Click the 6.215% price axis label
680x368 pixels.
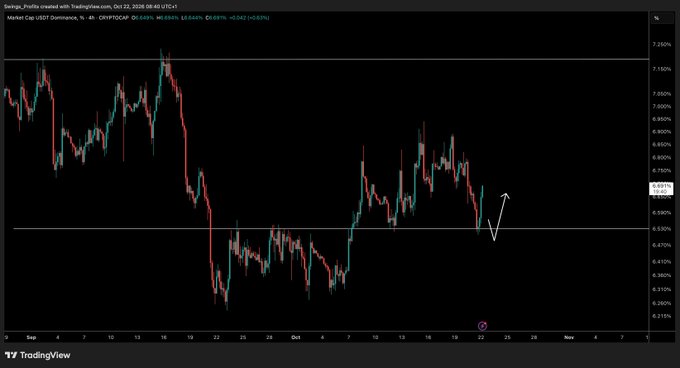click(x=661, y=316)
